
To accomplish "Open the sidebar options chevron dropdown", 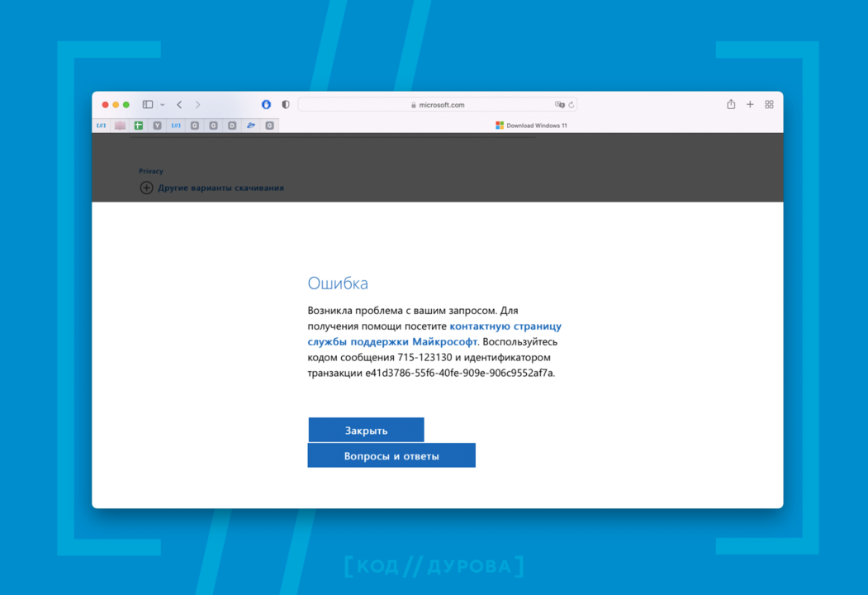I will 162,104.
